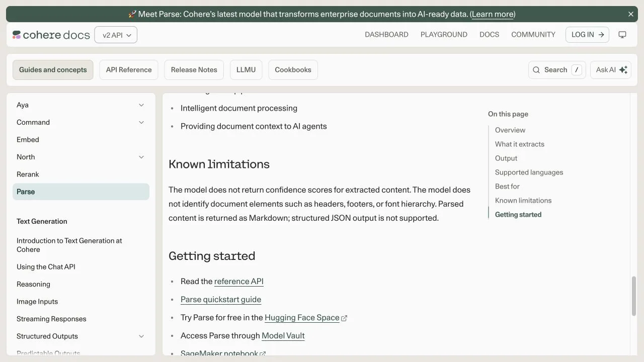Follow the Learn more link in the banner
The image size is (644, 362).
click(493, 14)
